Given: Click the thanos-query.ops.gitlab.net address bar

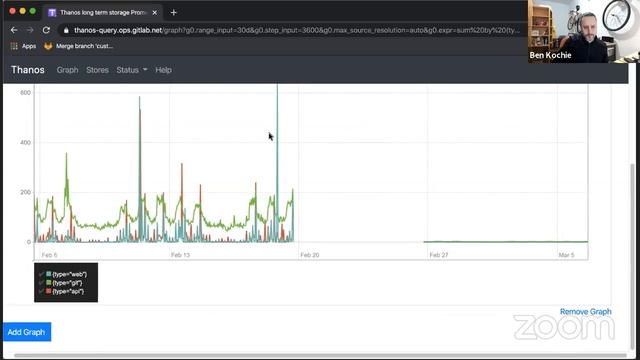Looking at the screenshot, I should click(292, 30).
